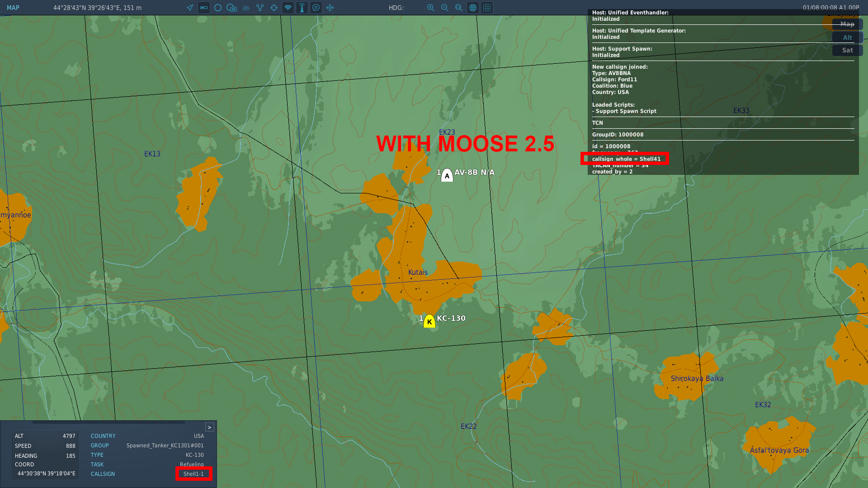The image size is (868, 488).
Task: Toggle the radio tower beacon overlay
Action: [x=302, y=8]
